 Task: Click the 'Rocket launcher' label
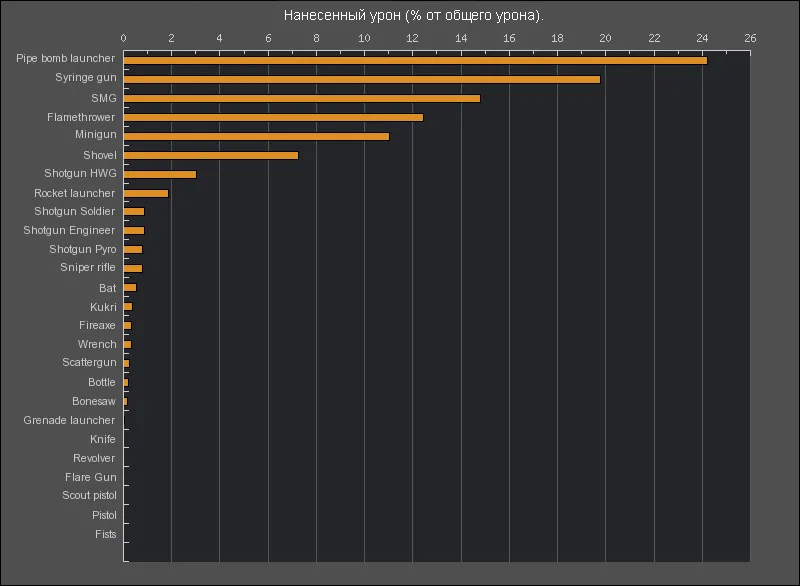coord(74,193)
